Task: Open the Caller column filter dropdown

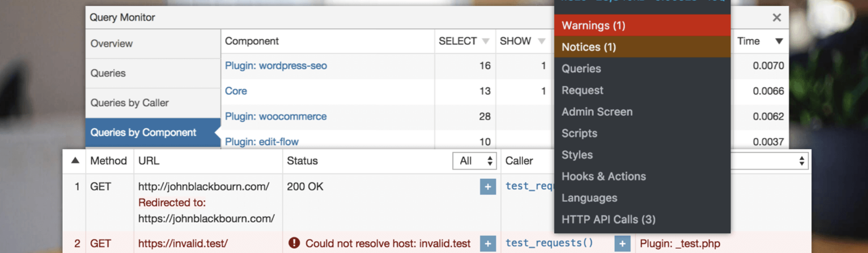Action: [769, 161]
